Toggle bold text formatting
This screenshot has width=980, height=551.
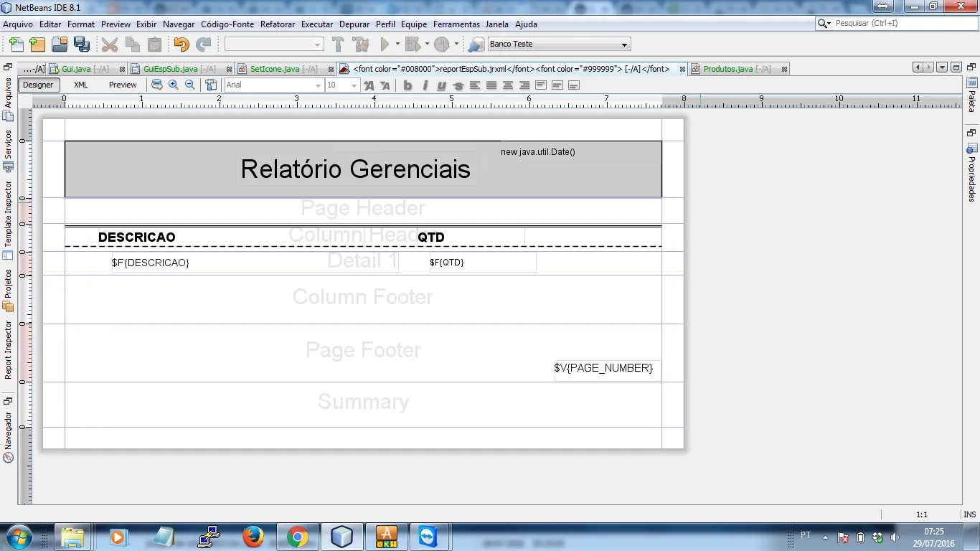pos(407,85)
